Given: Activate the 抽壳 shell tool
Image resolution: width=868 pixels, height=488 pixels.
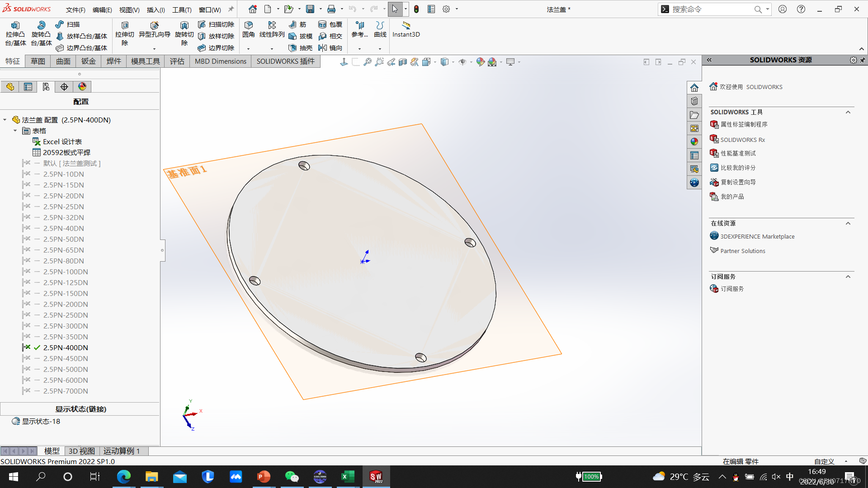Looking at the screenshot, I should pos(301,48).
